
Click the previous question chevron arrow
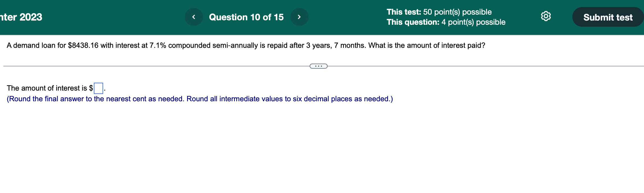(x=194, y=17)
